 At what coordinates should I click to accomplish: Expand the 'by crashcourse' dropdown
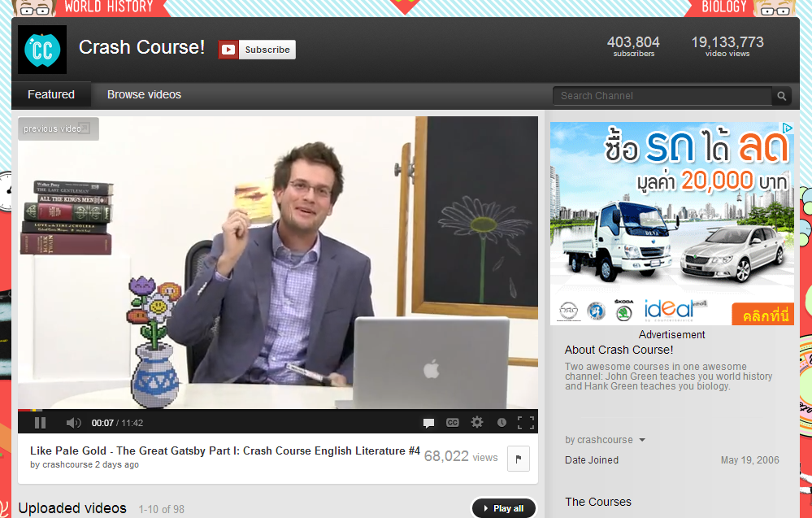pos(605,440)
